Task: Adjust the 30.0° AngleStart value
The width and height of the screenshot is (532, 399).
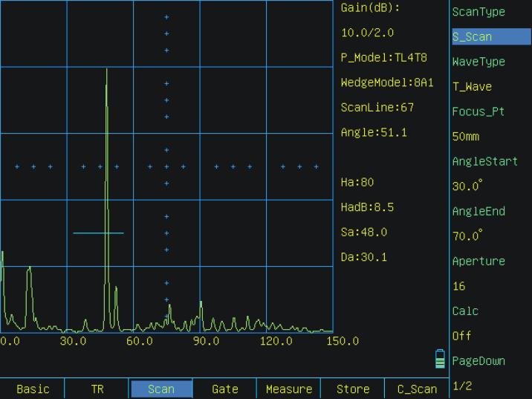Action: tap(490, 186)
